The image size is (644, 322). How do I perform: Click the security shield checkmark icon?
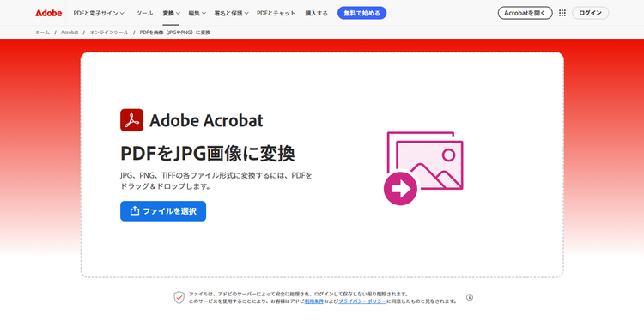[x=179, y=297]
